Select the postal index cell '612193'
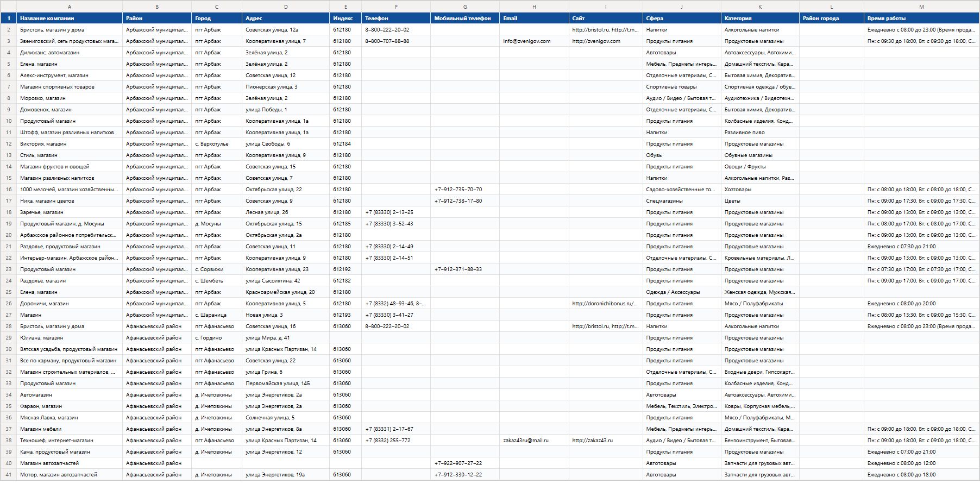The height and width of the screenshot is (490, 980). (x=345, y=315)
